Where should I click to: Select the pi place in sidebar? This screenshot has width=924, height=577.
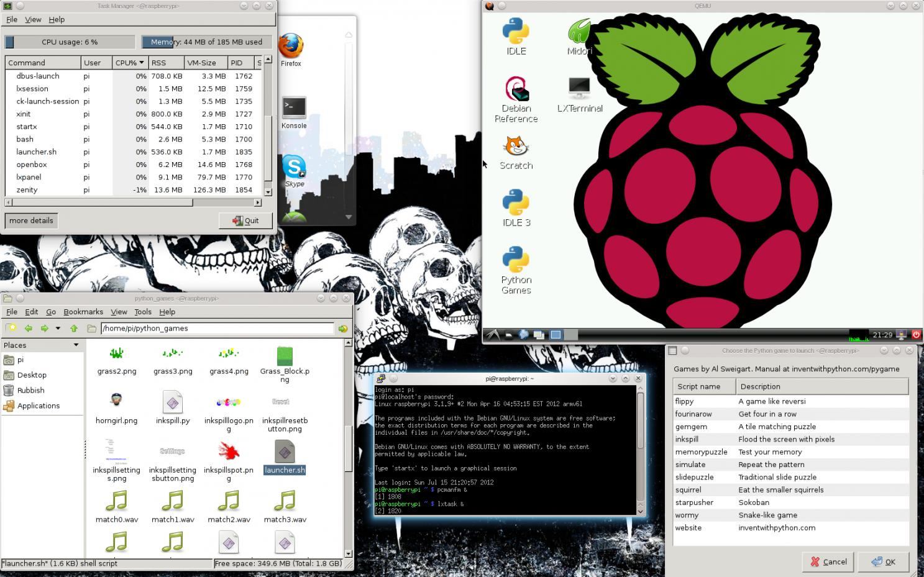tap(42, 360)
